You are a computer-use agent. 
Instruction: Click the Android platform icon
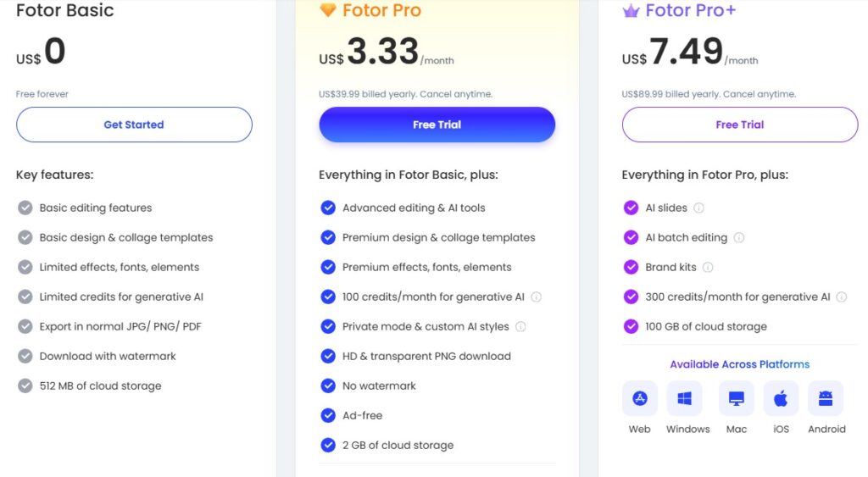tap(826, 398)
